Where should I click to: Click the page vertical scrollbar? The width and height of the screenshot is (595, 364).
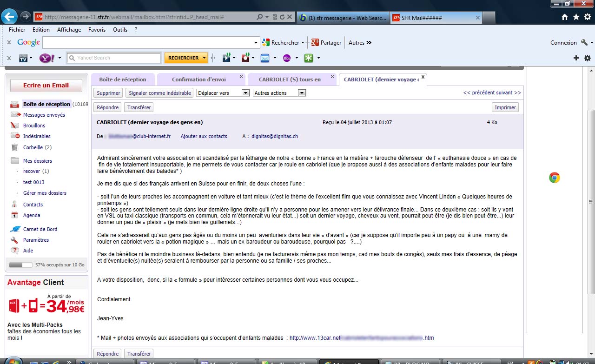[x=591, y=200]
